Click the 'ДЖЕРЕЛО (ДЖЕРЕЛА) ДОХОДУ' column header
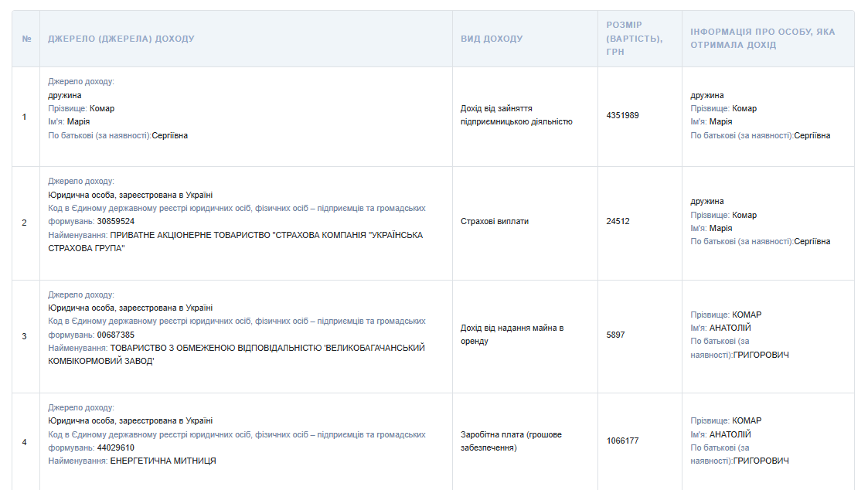The height and width of the screenshot is (490, 868). (246, 39)
